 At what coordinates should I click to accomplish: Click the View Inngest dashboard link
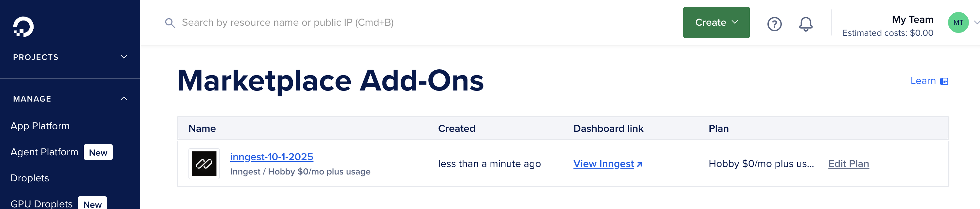click(603, 164)
